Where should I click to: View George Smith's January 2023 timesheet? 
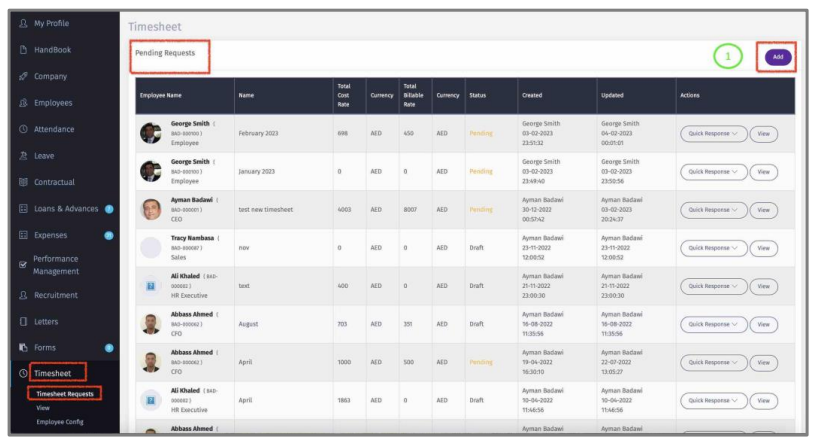[x=764, y=172]
